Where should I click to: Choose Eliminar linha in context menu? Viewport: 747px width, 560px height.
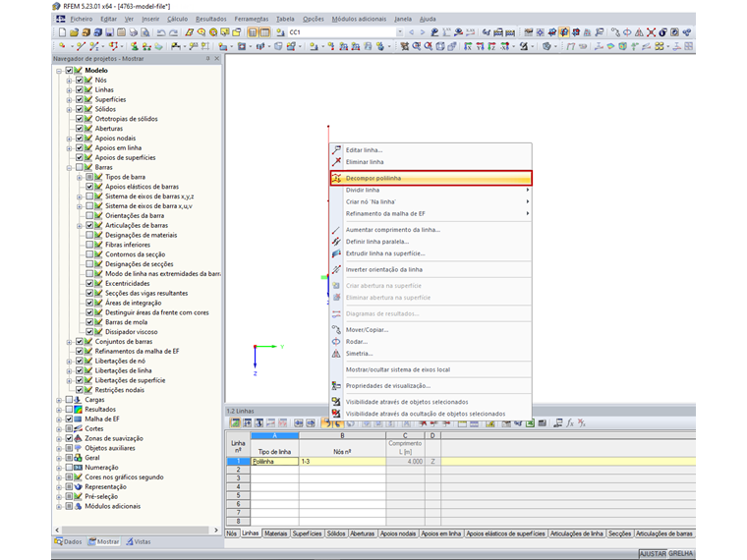[431, 162]
